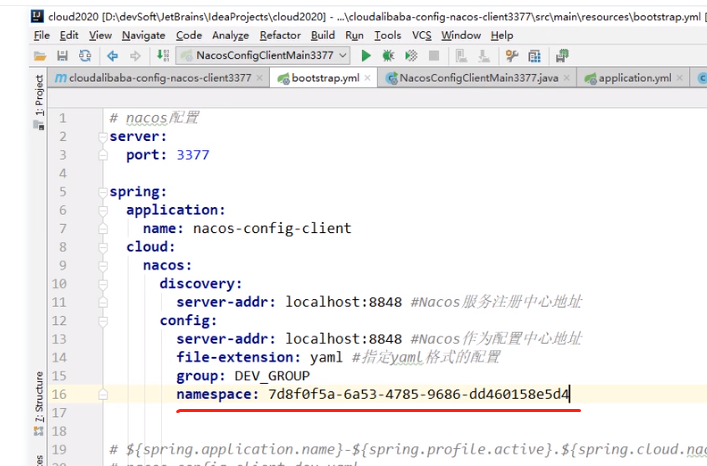The height and width of the screenshot is (466, 707).
Task: Navigate forward with the right arrow icon
Action: coord(135,56)
